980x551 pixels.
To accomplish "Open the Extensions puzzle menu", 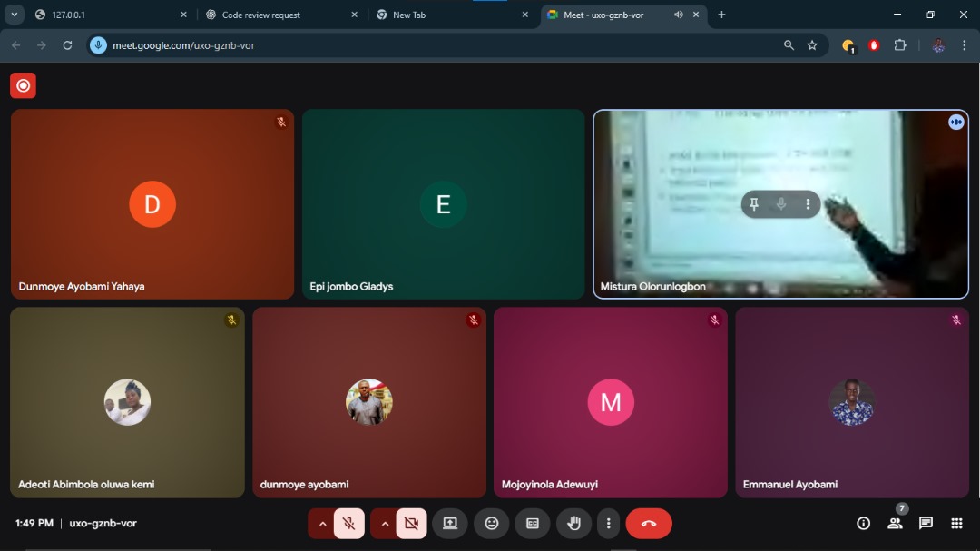I will 900,45.
